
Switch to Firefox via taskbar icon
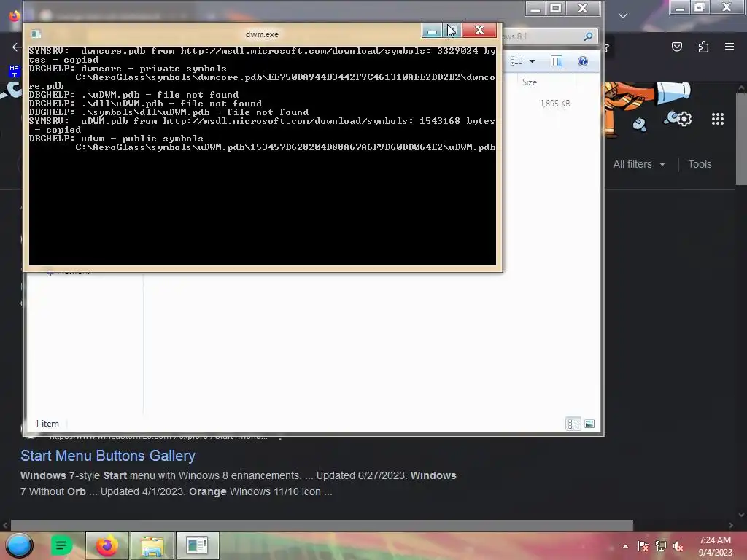107,545
